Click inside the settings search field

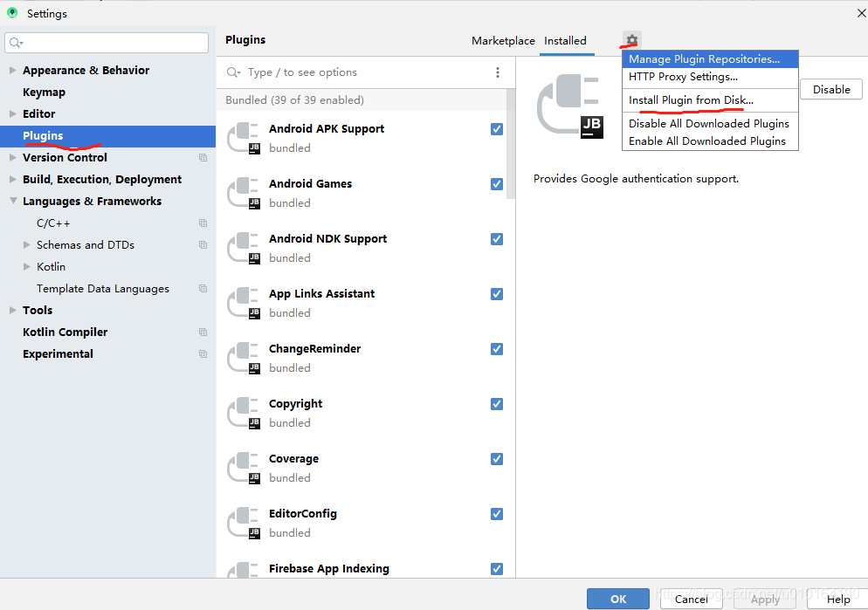point(105,42)
